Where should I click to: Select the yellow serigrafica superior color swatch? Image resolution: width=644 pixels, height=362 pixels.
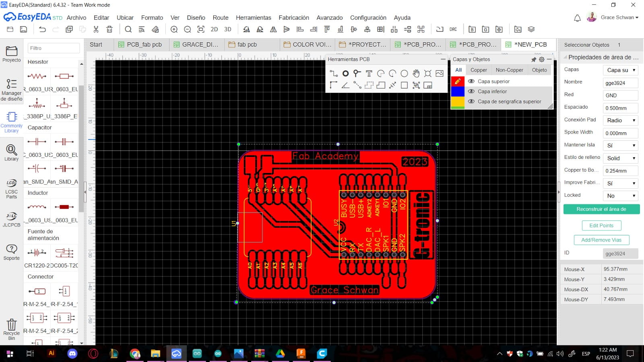(458, 101)
